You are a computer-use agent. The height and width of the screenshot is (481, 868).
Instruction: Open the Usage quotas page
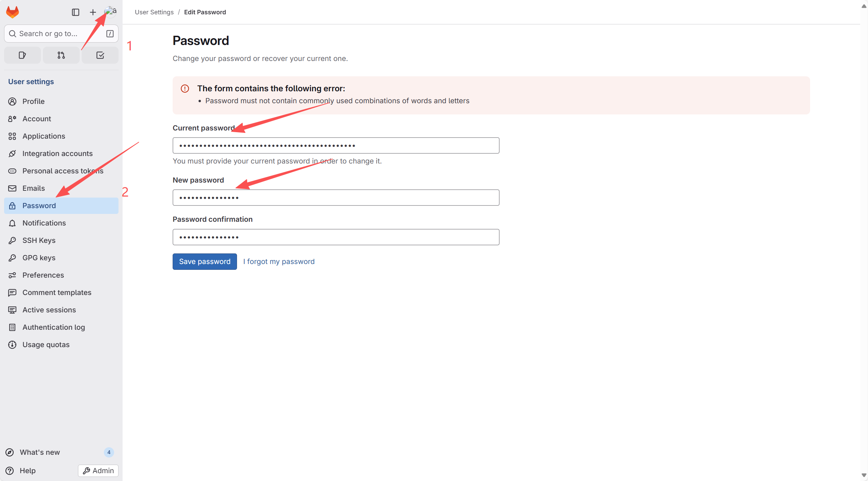click(46, 345)
